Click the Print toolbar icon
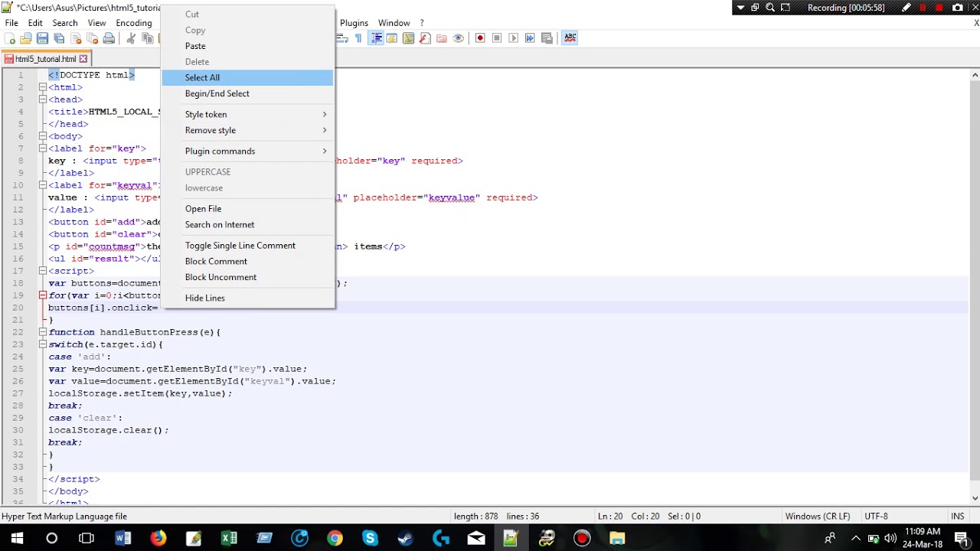Viewport: 980px width, 551px height. (x=109, y=38)
